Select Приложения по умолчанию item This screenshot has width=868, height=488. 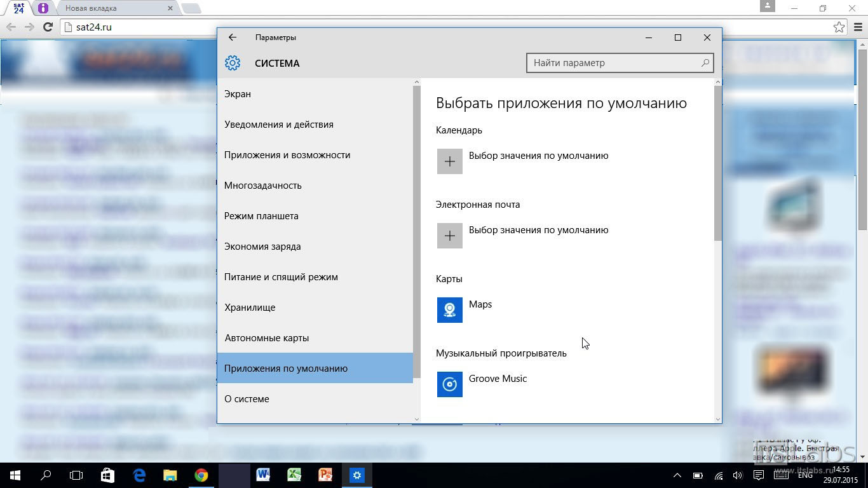315,369
